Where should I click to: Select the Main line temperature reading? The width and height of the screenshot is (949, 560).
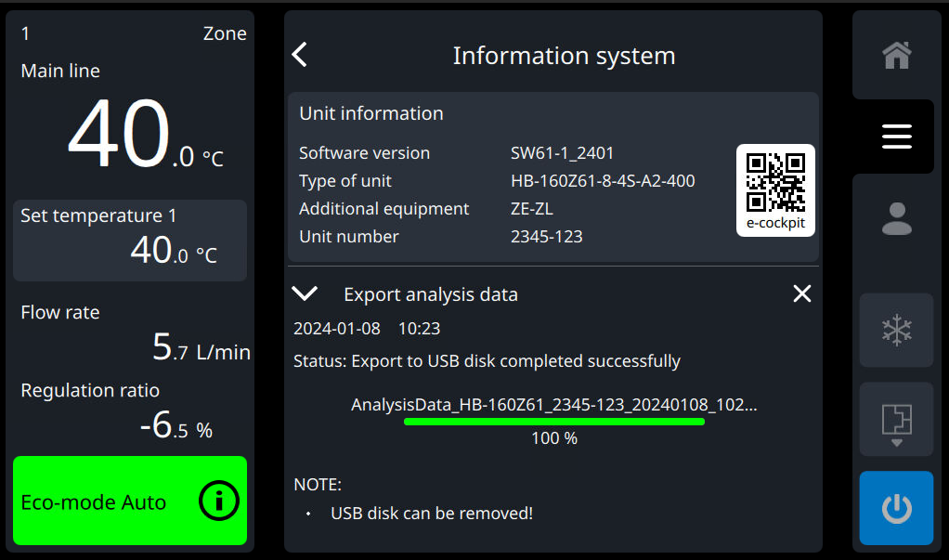[x=145, y=136]
